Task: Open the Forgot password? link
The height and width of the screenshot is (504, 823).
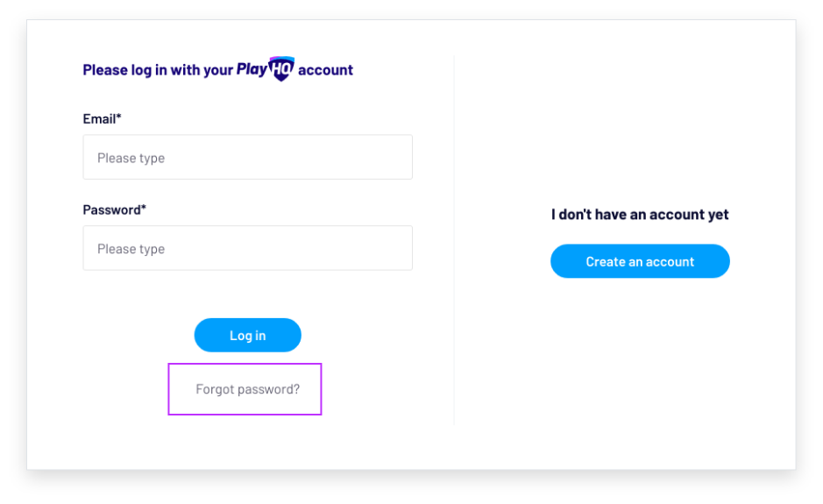Action: click(247, 389)
